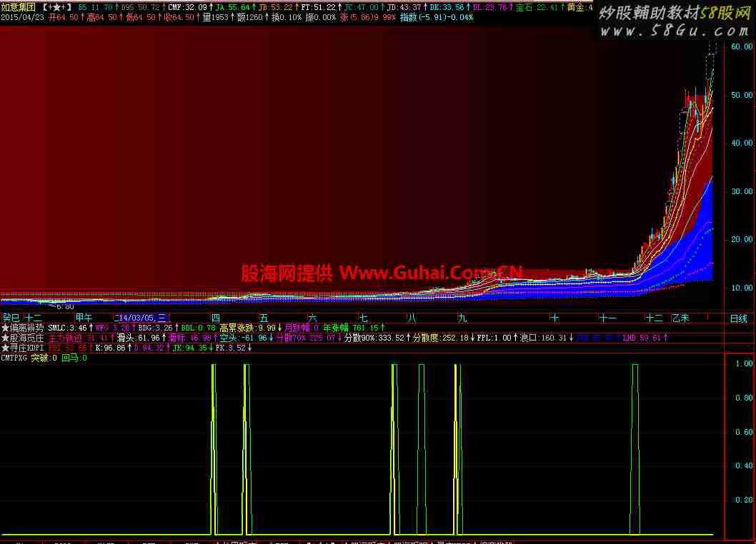The height and width of the screenshot is (544, 756).
Task: Click the 乙未 year marker on the time axis
Action: [x=681, y=318]
